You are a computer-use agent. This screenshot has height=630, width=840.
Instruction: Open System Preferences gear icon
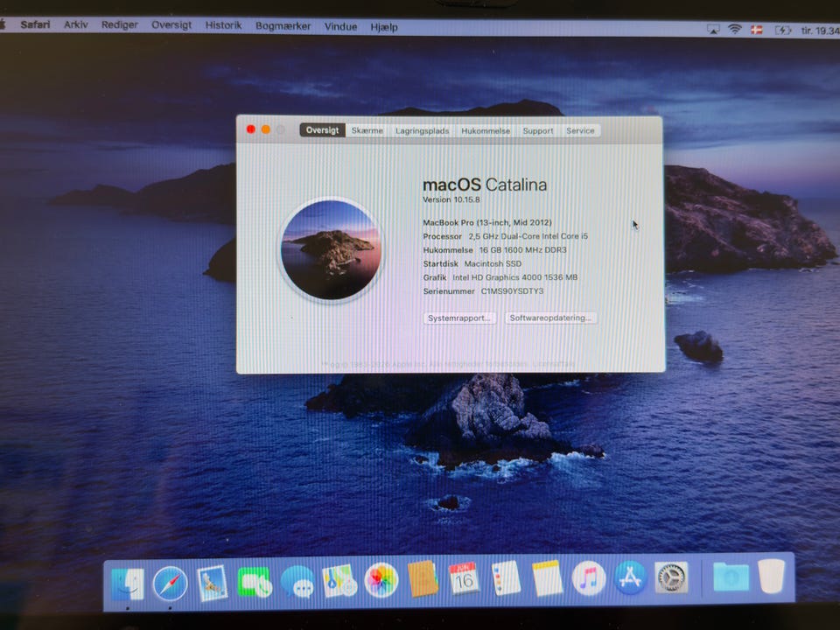point(671,578)
